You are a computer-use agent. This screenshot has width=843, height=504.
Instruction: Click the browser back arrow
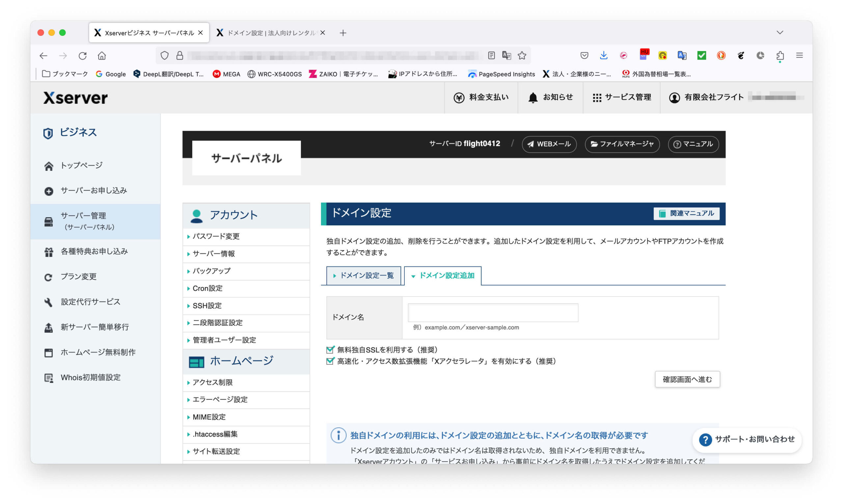click(43, 56)
